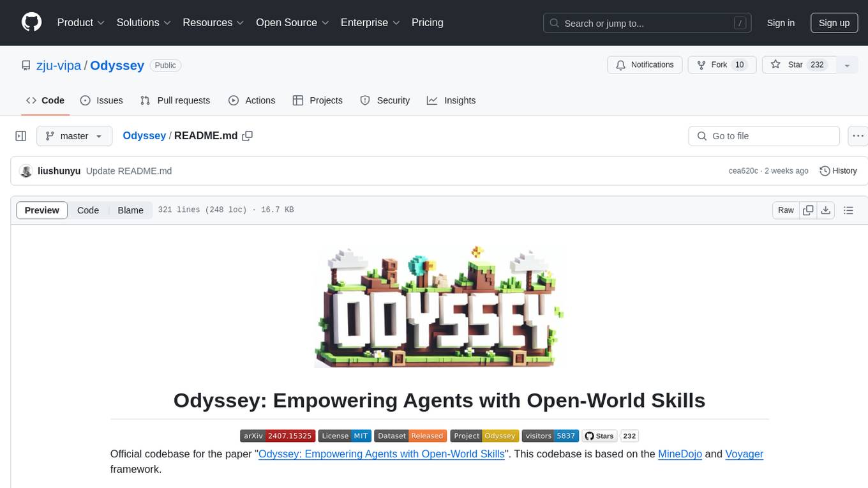
Task: Click the Odyssey logo image
Action: click(440, 306)
